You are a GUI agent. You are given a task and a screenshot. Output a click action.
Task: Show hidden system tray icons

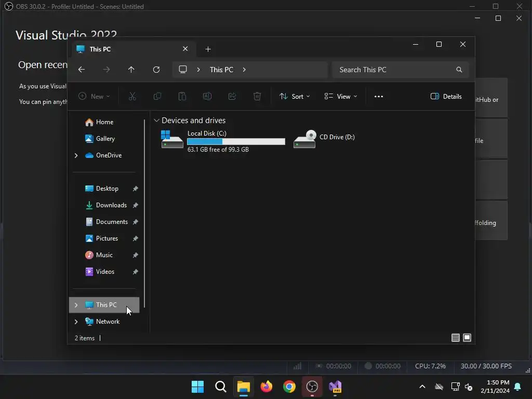pos(422,387)
